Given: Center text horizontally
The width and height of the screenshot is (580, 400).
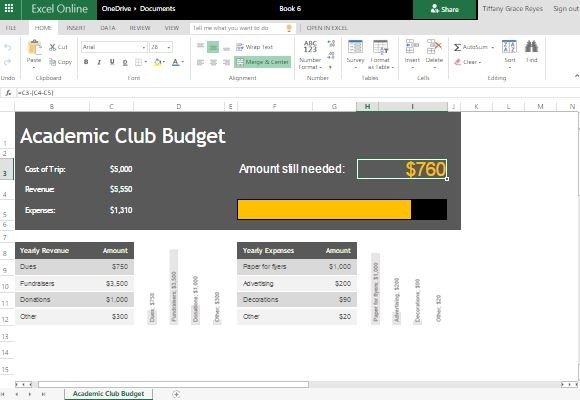Looking at the screenshot, I should click(x=213, y=62).
